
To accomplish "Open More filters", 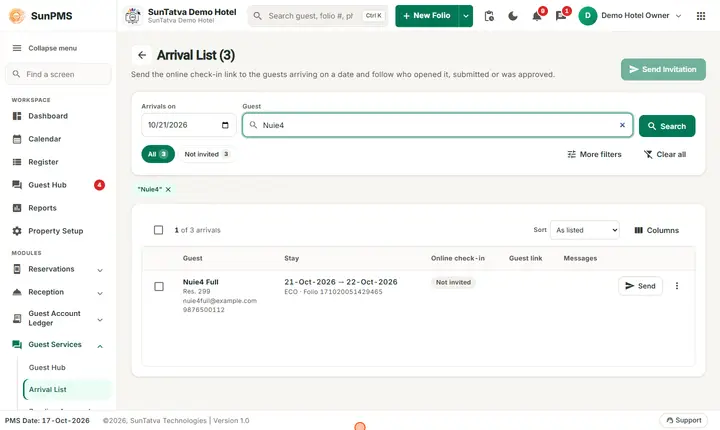I will pyautogui.click(x=594, y=154).
